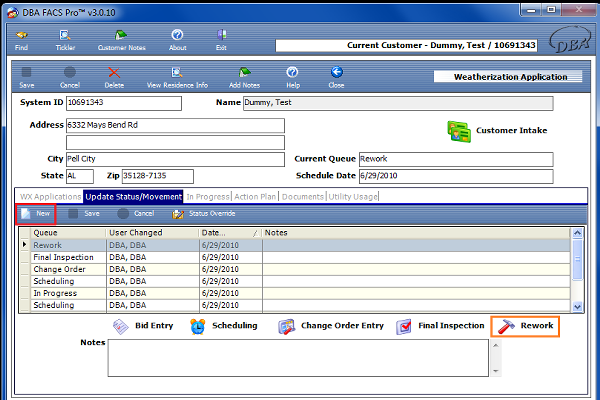Sort grid by Queue column header
This screenshot has width=600, height=400.
(x=68, y=233)
